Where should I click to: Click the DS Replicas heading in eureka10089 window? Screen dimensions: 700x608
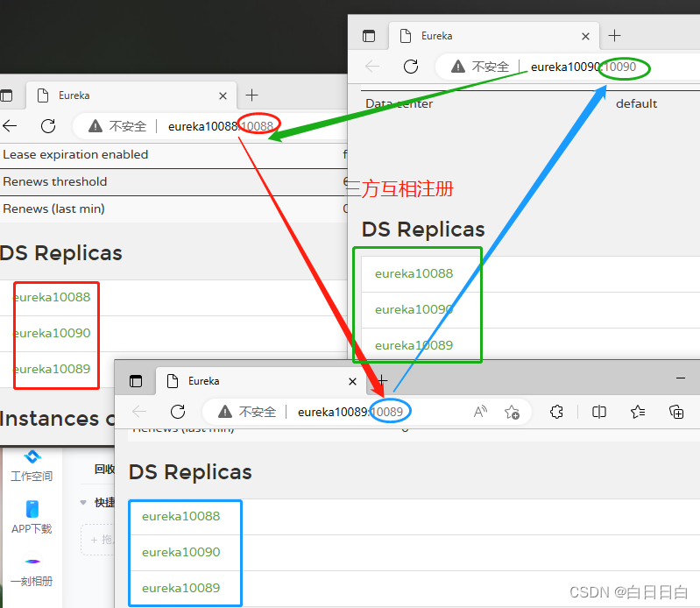[190, 472]
